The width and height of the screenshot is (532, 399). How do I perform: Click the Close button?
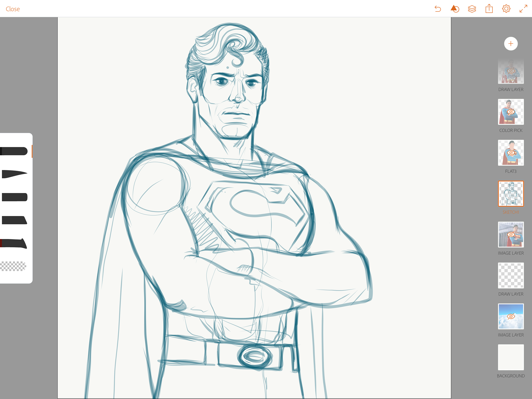pyautogui.click(x=13, y=9)
